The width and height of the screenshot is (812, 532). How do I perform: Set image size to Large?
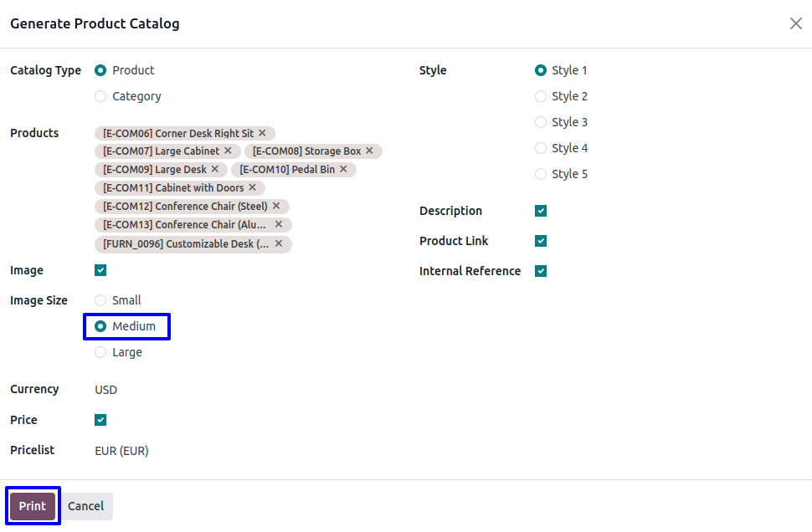[x=100, y=352]
